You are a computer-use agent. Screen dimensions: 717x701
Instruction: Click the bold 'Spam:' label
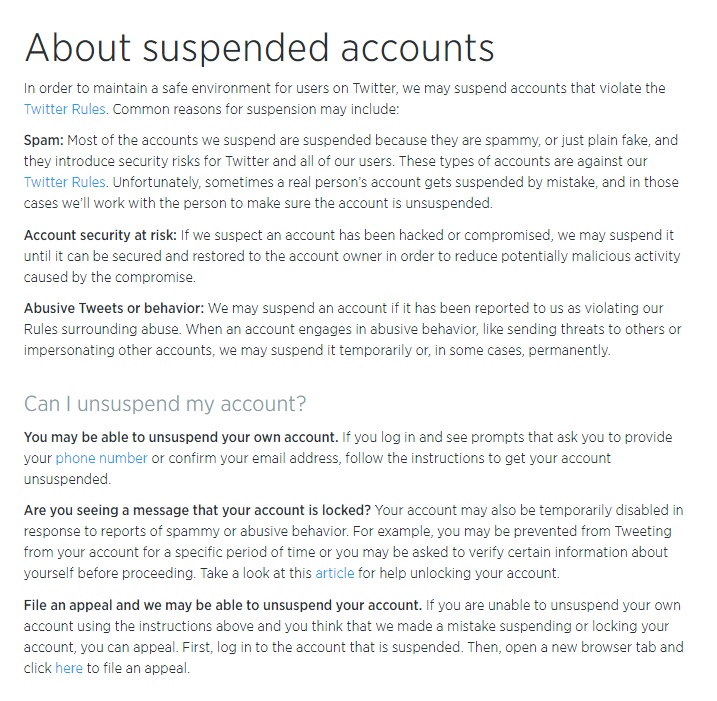click(44, 140)
